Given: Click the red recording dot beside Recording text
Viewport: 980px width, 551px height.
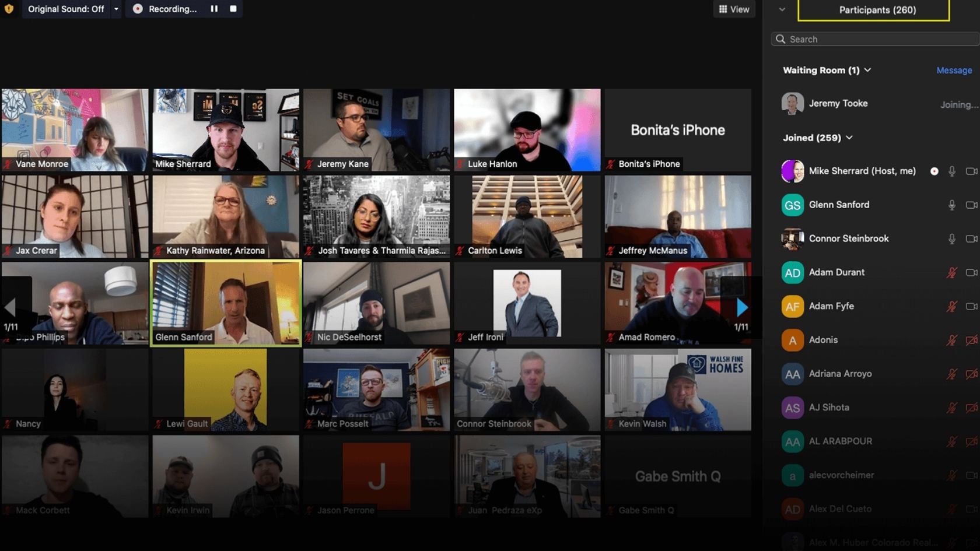Looking at the screenshot, I should point(139,9).
